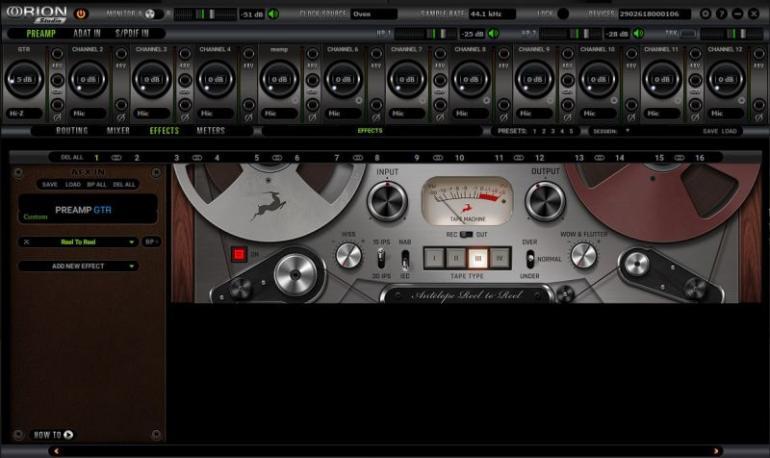Open settings with the gear icon at top right
Viewport: 770px width, 458px height.
[705, 14]
